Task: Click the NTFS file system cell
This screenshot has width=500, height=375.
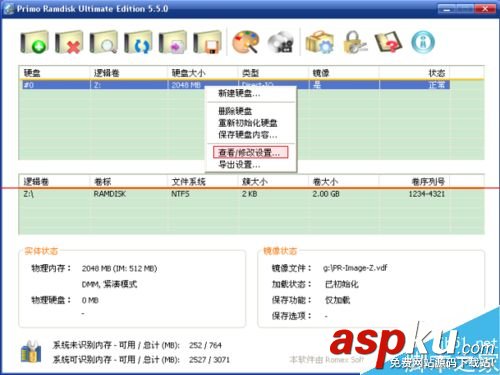Action: point(180,194)
